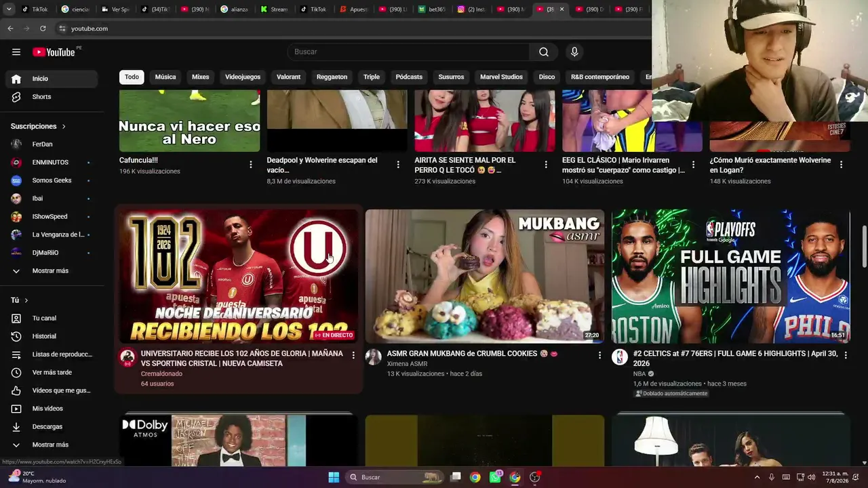Expand the Suscripciones section chevron
The image size is (868, 488).
(64, 127)
